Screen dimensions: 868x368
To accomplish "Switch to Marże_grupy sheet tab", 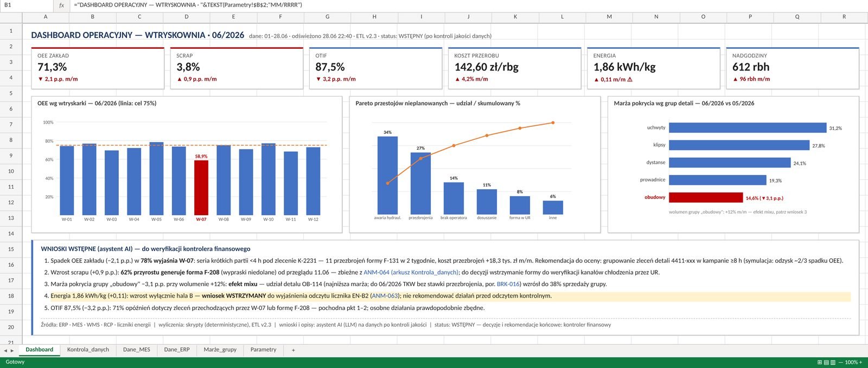I will 220,350.
